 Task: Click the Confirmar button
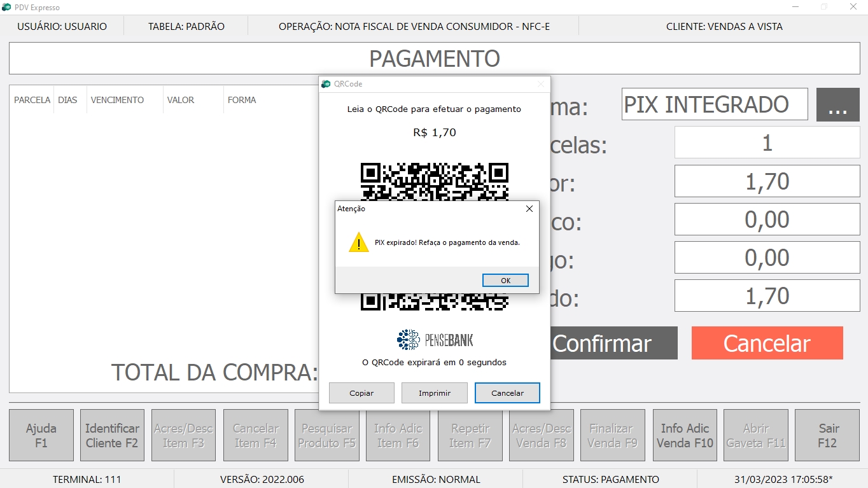[601, 343]
